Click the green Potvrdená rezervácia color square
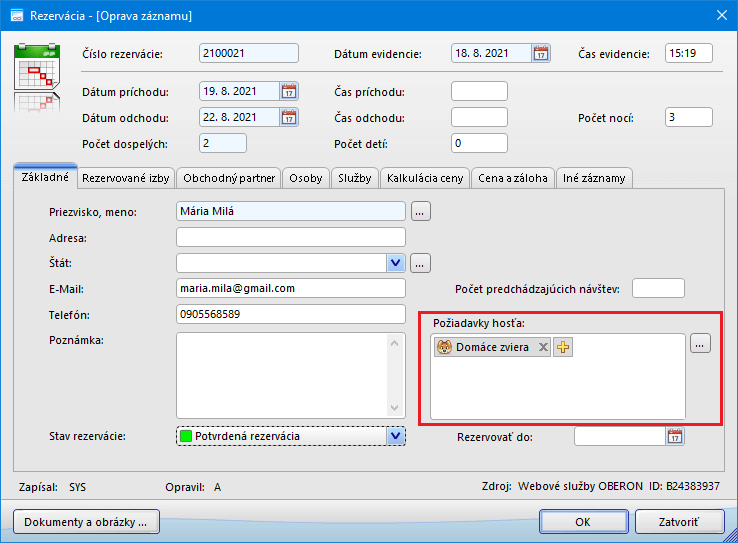The width and height of the screenshot is (738, 543). [185, 436]
